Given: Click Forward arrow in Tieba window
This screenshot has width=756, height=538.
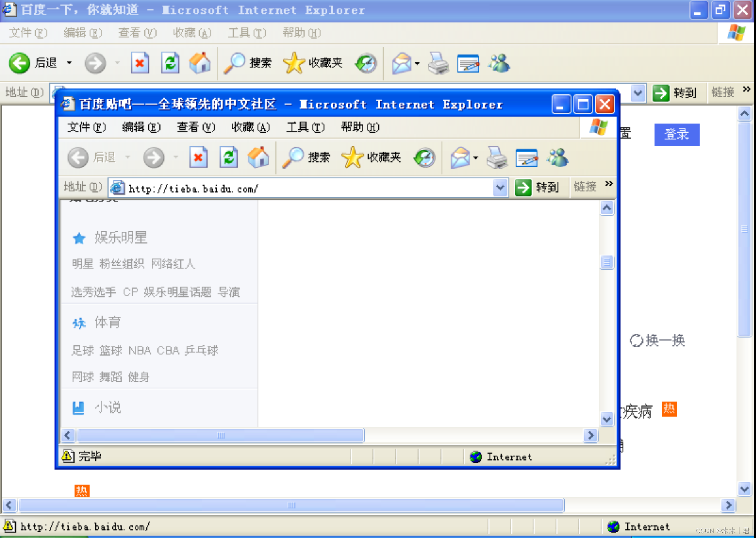Looking at the screenshot, I should (153, 157).
